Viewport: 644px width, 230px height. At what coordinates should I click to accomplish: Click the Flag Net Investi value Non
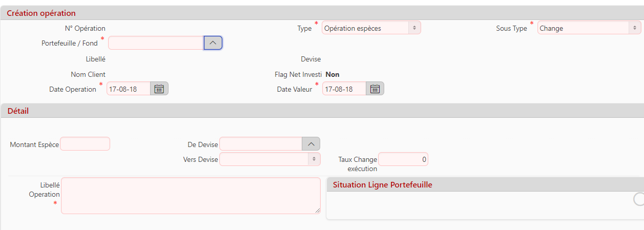click(333, 74)
